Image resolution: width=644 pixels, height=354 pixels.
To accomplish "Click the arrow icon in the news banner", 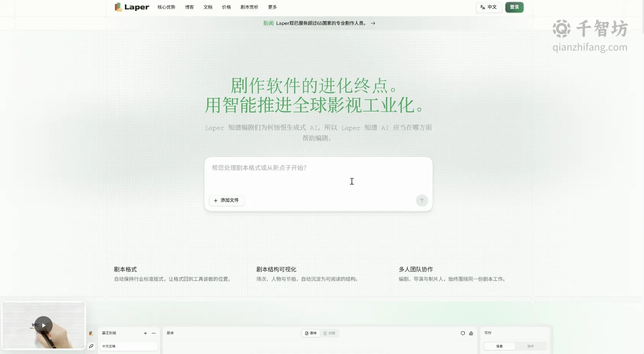I will pyautogui.click(x=373, y=23).
